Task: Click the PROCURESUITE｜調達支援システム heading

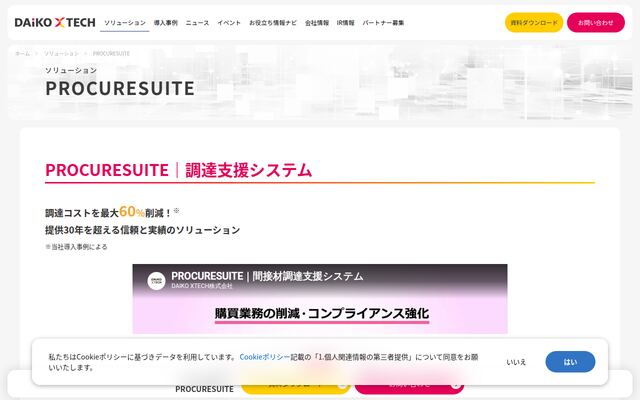Action: click(x=178, y=170)
